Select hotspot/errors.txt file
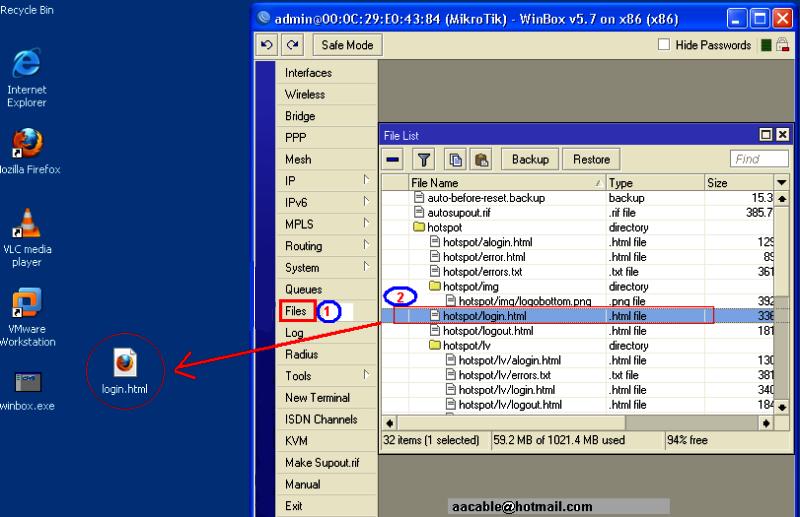Image resolution: width=800 pixels, height=517 pixels. [578, 272]
